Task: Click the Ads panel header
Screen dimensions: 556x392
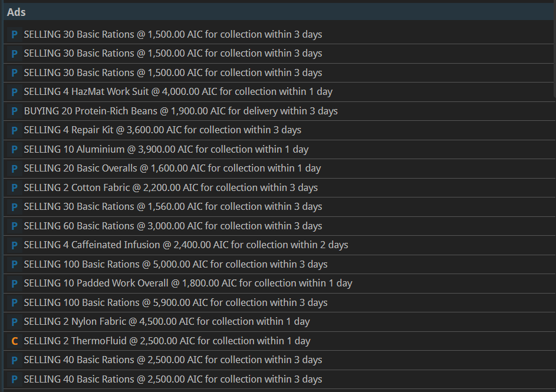Action: 279,12
